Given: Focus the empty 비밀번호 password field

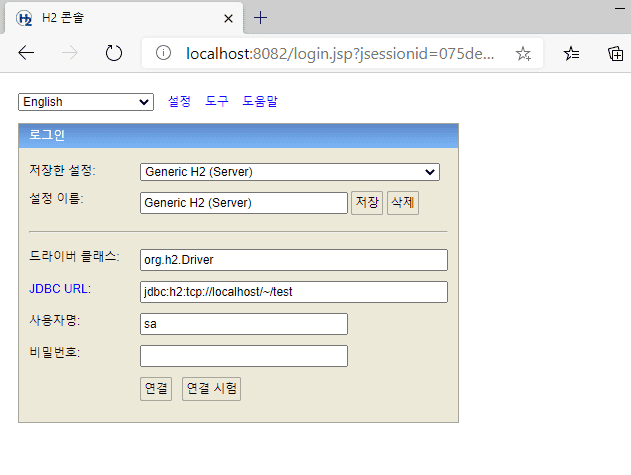Looking at the screenshot, I should pos(244,356).
